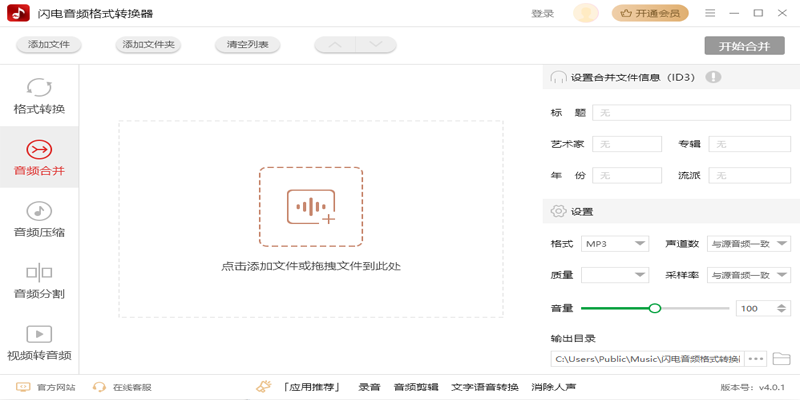Click the 添加文件 button

point(49,44)
